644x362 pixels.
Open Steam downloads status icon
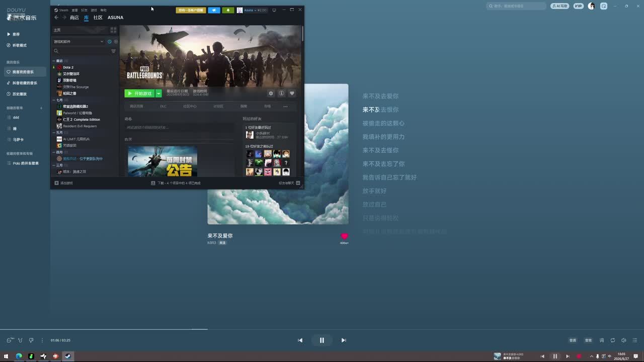153,183
